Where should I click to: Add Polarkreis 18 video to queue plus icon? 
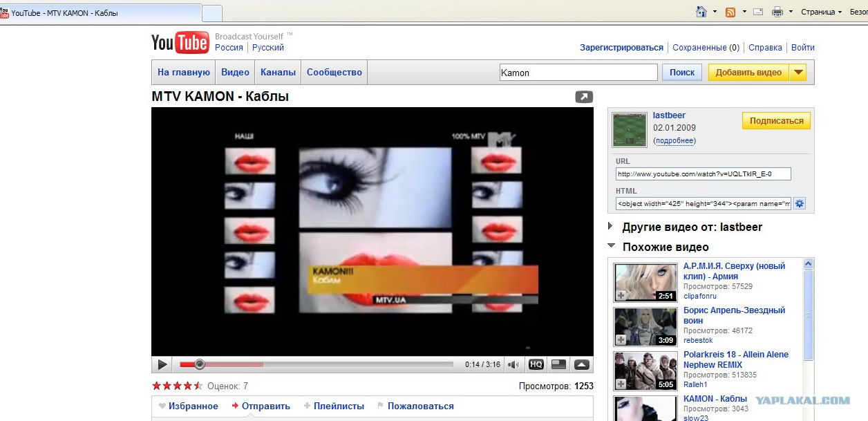(621, 384)
